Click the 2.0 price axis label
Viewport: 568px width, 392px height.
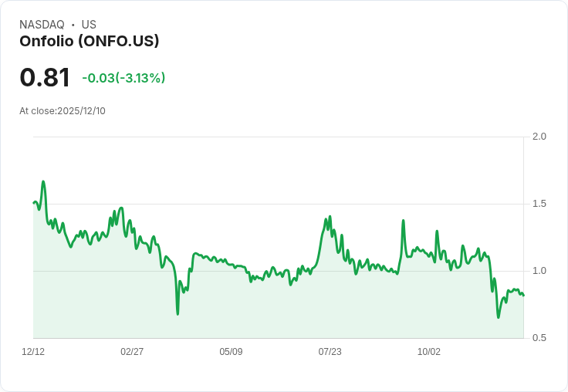pyautogui.click(x=539, y=137)
